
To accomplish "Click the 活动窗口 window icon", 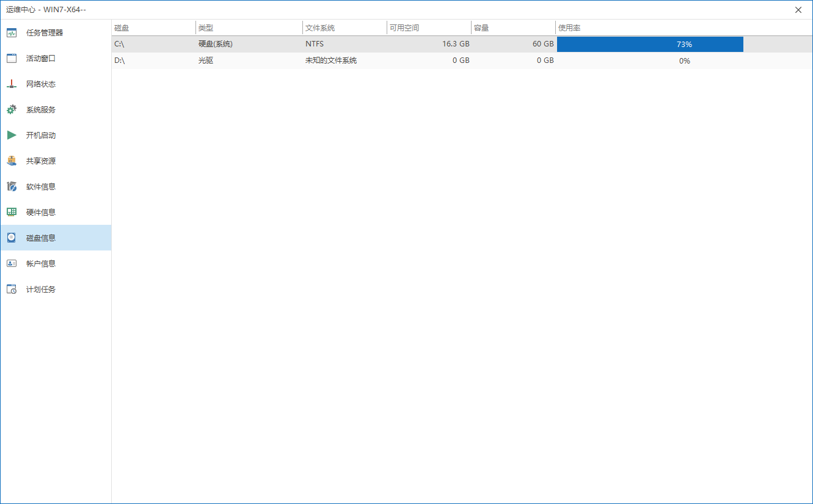I will 12,58.
